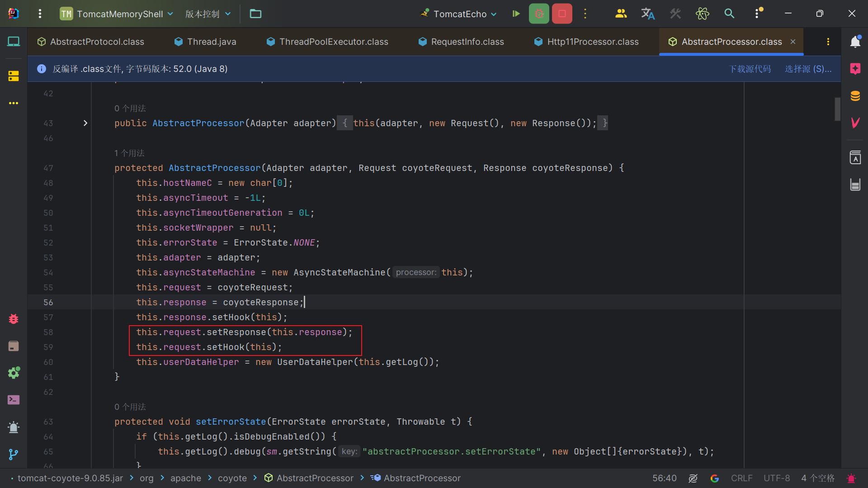
Task: Click the atom-shaped plugin icon
Action: pos(702,14)
